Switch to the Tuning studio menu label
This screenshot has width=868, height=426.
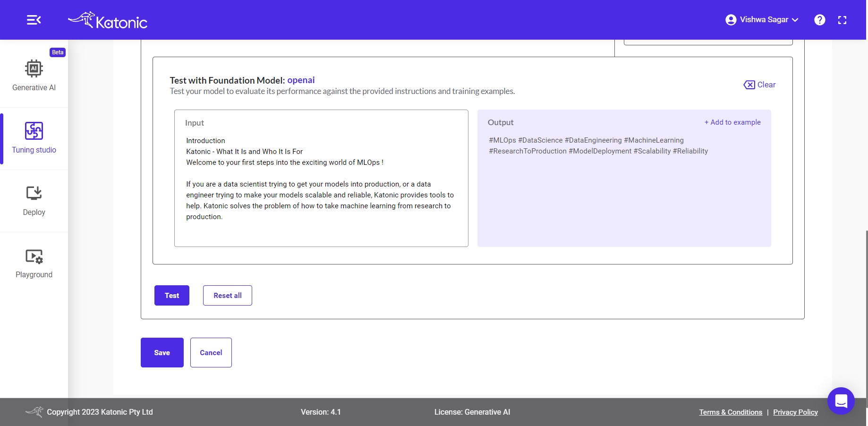click(x=34, y=150)
